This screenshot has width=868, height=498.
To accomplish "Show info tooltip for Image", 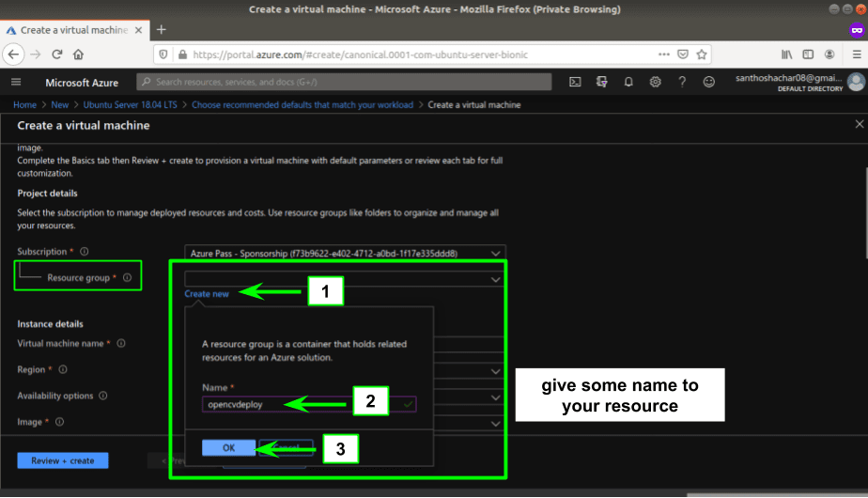I will pos(60,422).
